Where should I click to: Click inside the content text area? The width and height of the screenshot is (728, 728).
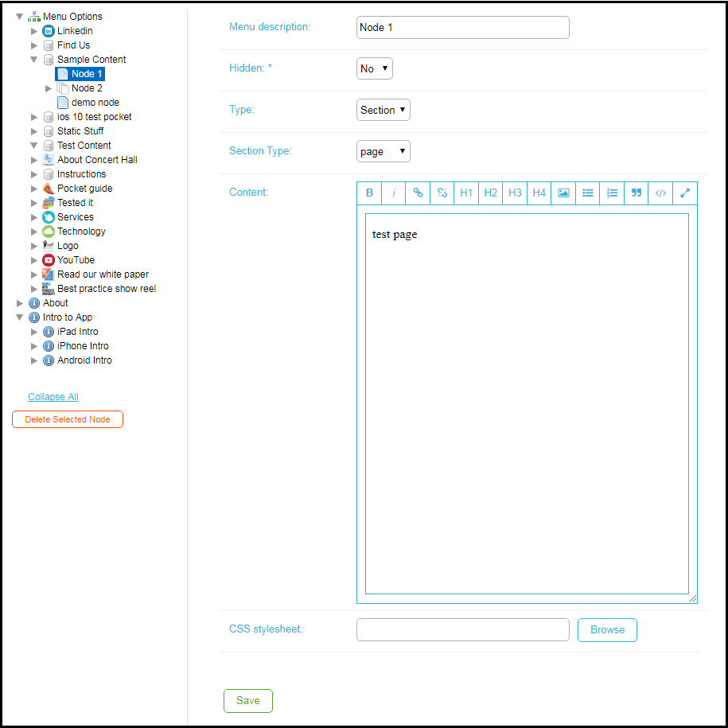tap(527, 404)
